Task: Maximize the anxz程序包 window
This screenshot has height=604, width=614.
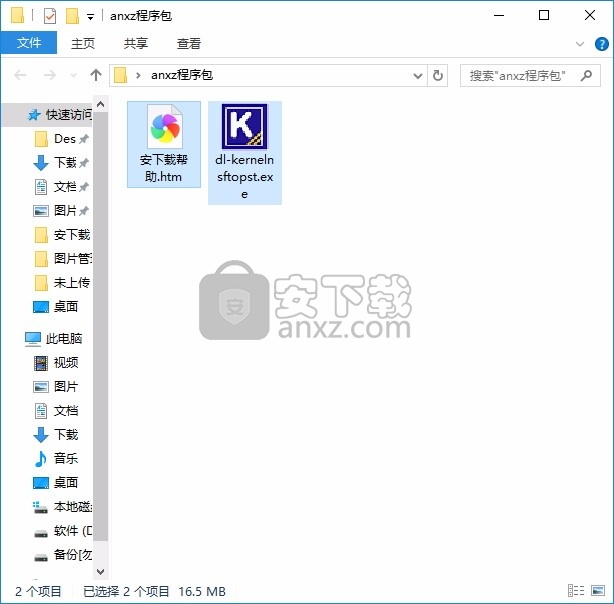Action: point(544,16)
